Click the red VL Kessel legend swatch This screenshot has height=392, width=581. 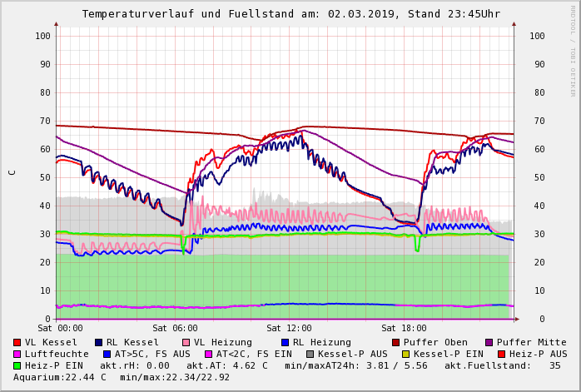17,342
